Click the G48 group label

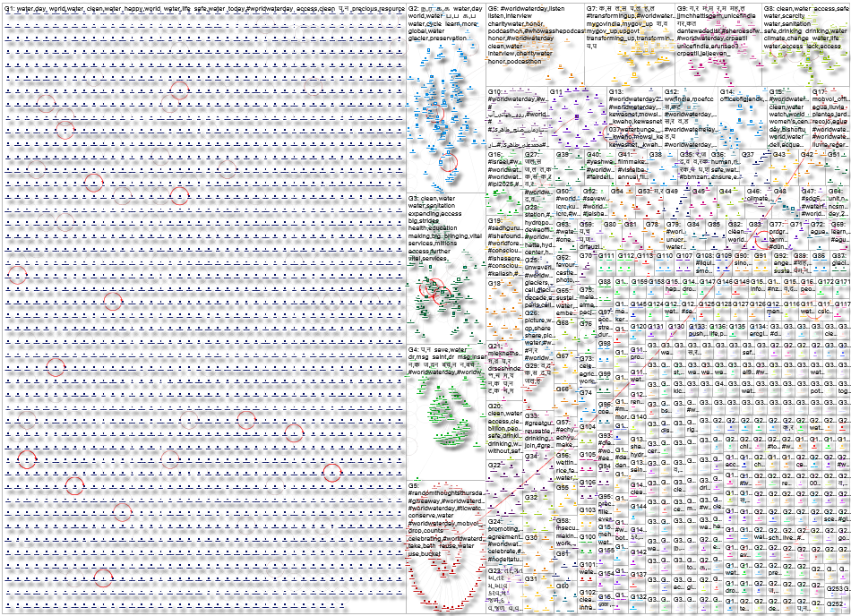(x=780, y=191)
